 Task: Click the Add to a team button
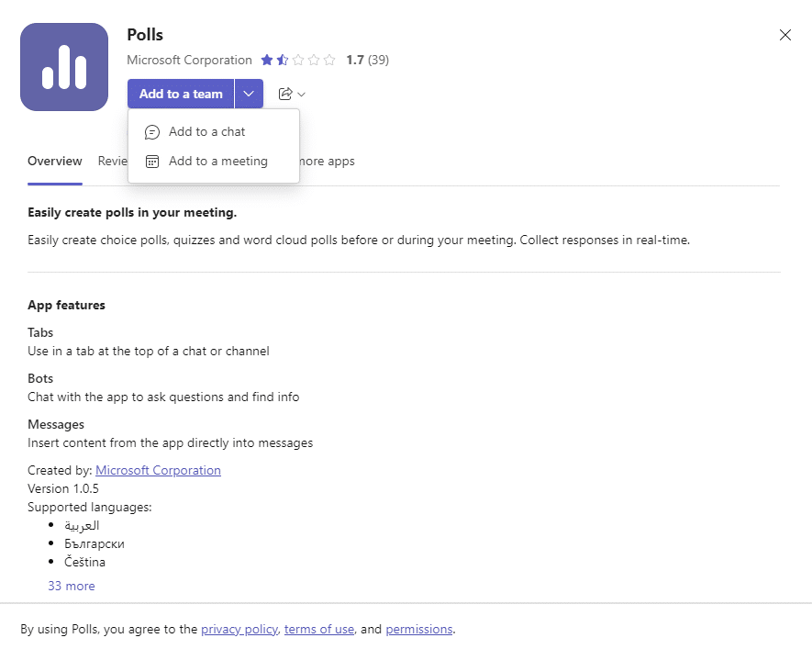(180, 94)
